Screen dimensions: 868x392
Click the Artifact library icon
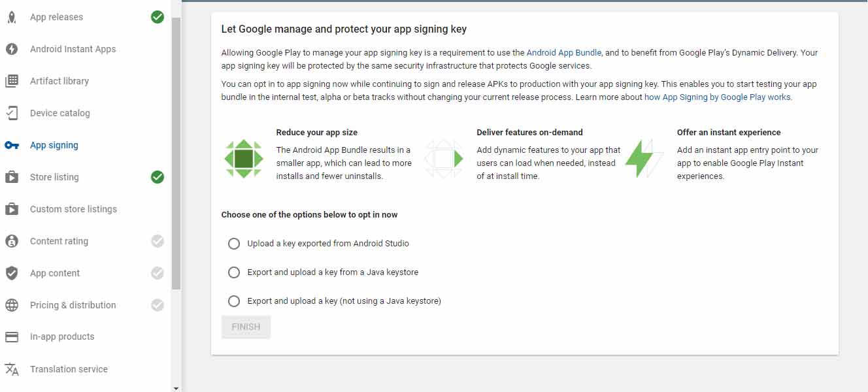12,81
